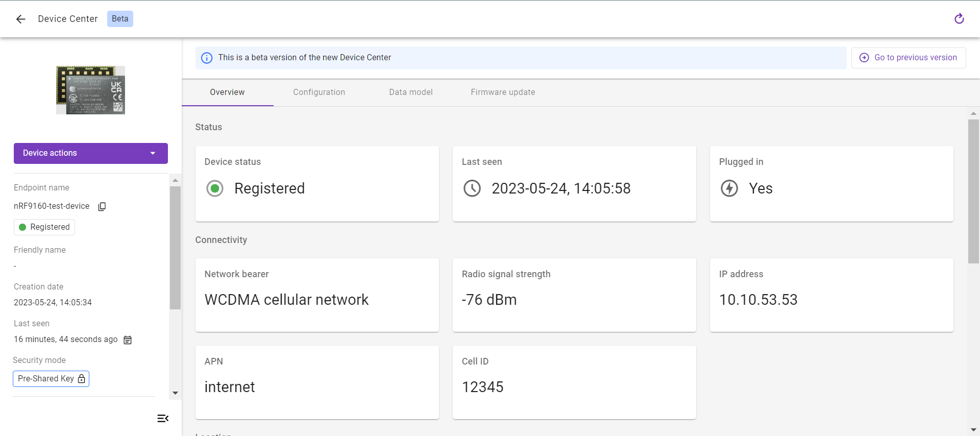Screen dimensions: 980x436
Task: Click the Connectivity section heading
Action: [221, 240]
